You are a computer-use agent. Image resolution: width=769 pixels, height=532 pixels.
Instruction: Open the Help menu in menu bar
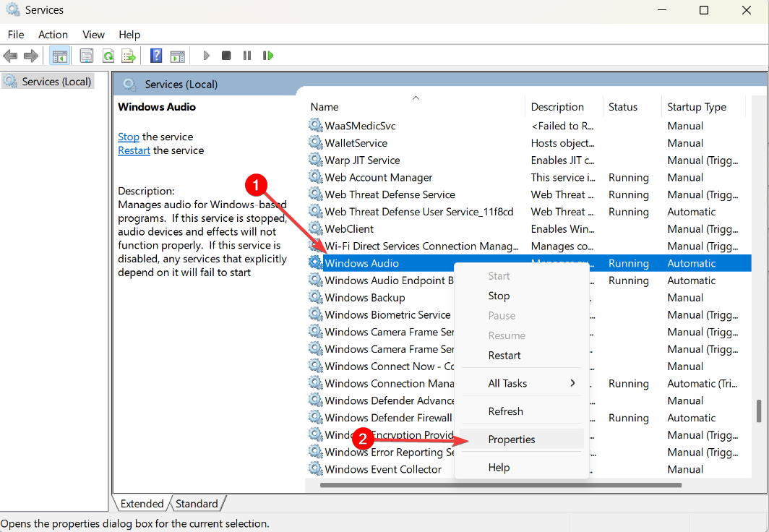(129, 35)
